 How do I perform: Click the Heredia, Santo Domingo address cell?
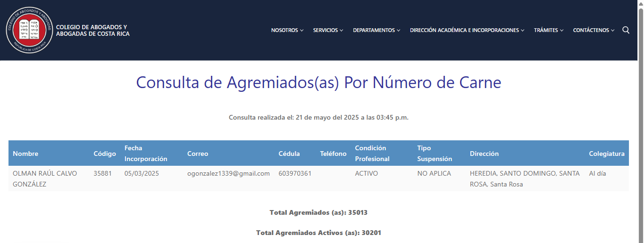[x=524, y=178]
